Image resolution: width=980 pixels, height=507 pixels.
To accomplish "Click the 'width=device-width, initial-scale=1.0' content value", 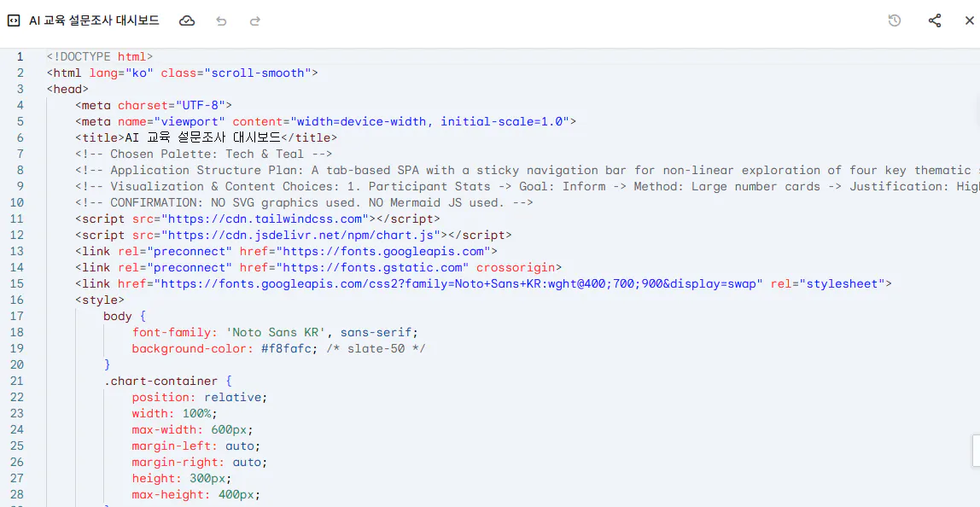I will pos(429,122).
